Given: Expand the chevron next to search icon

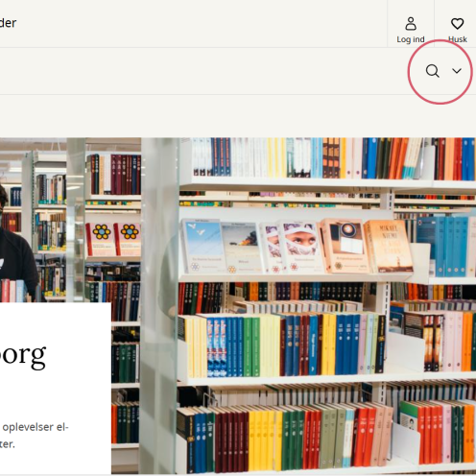Looking at the screenshot, I should [457, 71].
